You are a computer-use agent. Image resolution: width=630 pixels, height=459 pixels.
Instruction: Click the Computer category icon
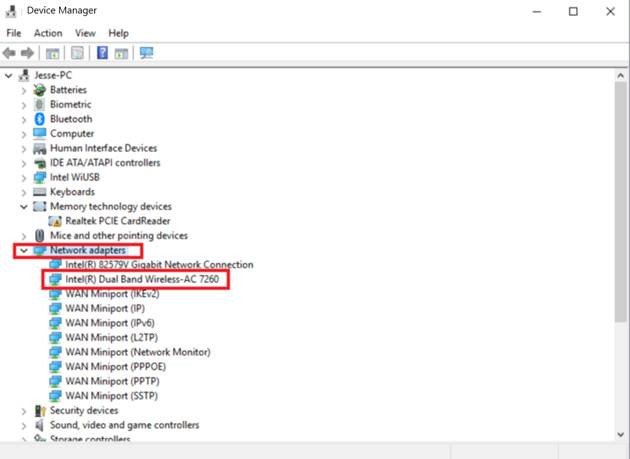(39, 133)
